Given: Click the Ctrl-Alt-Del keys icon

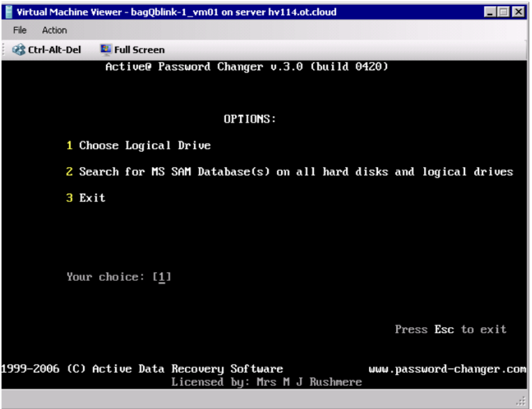Looking at the screenshot, I should [19, 49].
